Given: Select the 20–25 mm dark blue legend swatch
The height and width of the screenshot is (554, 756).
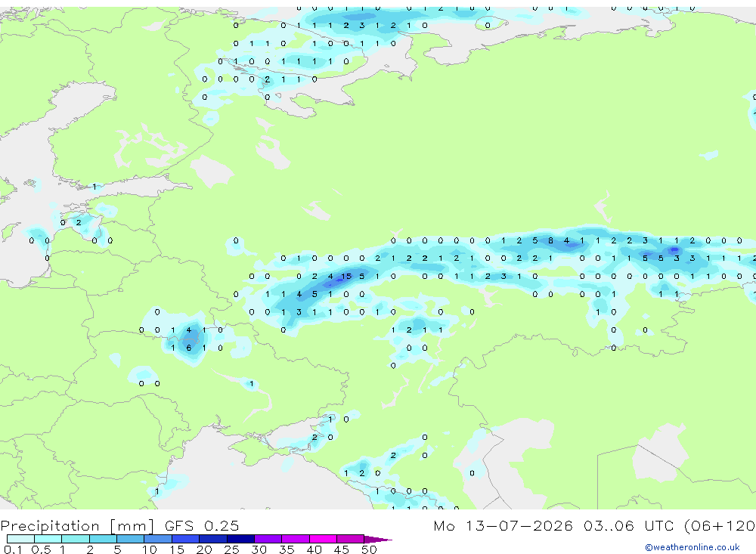Looking at the screenshot, I should click(x=212, y=539).
